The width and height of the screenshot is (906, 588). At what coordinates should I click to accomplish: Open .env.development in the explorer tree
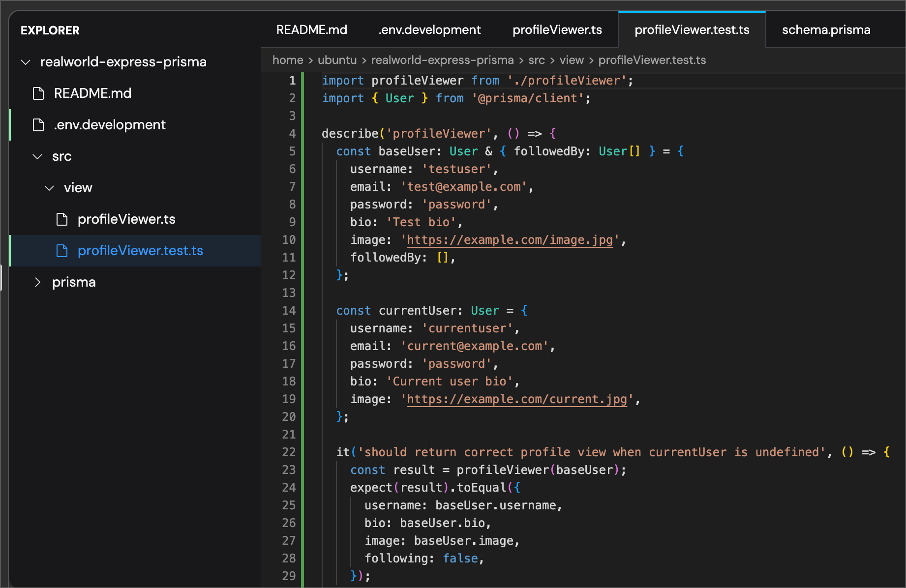pos(110,125)
